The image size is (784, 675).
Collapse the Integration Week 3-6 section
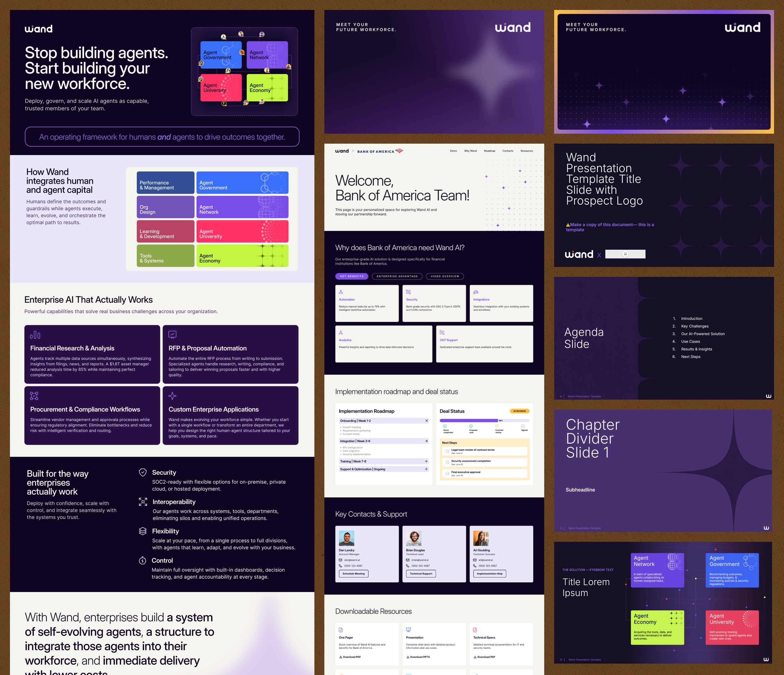(426, 441)
